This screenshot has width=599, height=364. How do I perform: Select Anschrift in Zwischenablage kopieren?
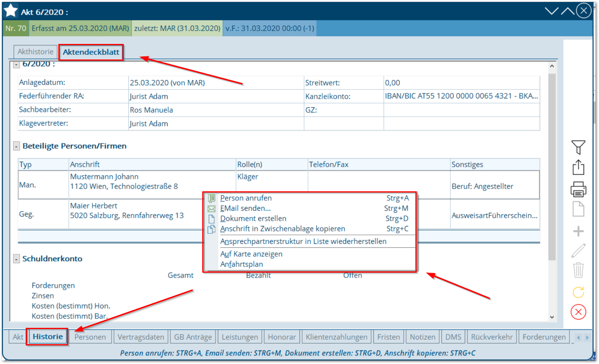pyautogui.click(x=310, y=229)
